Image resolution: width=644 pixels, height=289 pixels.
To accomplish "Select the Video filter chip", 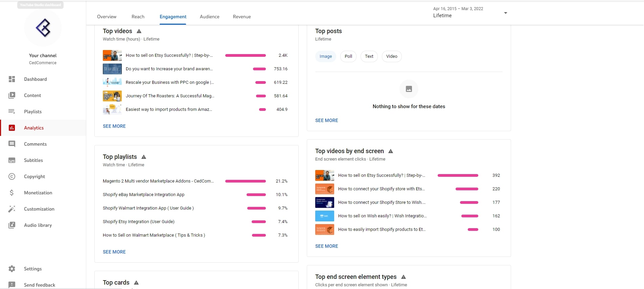I will [392, 56].
